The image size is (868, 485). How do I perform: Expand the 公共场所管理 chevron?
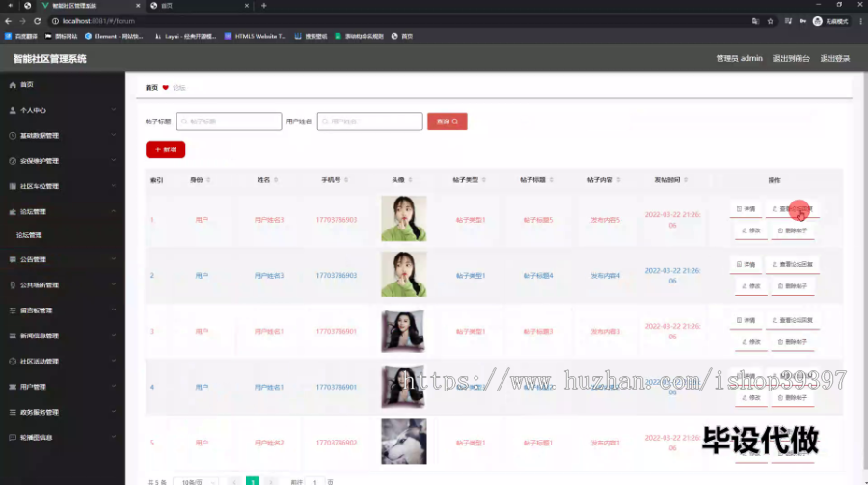coord(114,285)
